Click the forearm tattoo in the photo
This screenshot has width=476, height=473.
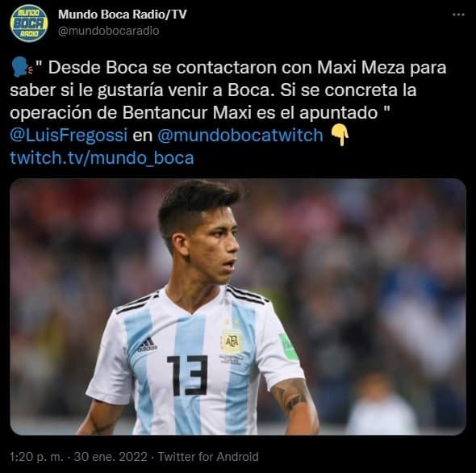[291, 395]
